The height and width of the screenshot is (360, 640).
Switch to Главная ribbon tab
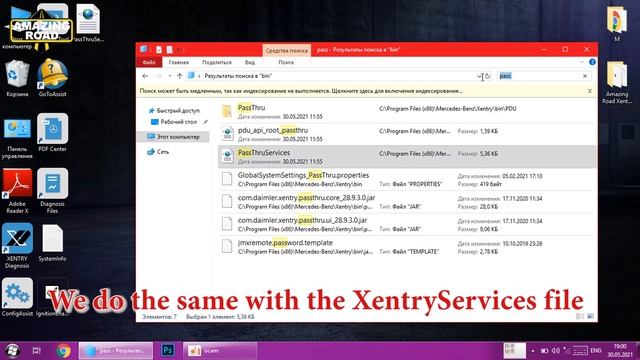pos(178,62)
